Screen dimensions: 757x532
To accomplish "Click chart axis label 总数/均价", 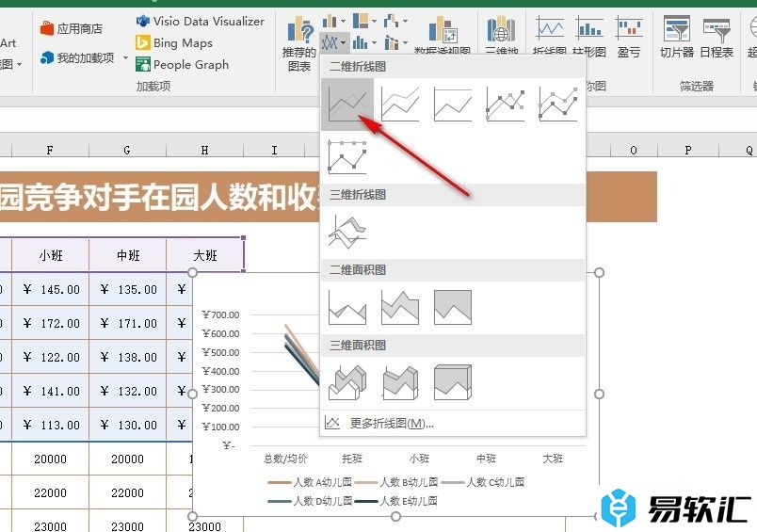I will (x=285, y=459).
